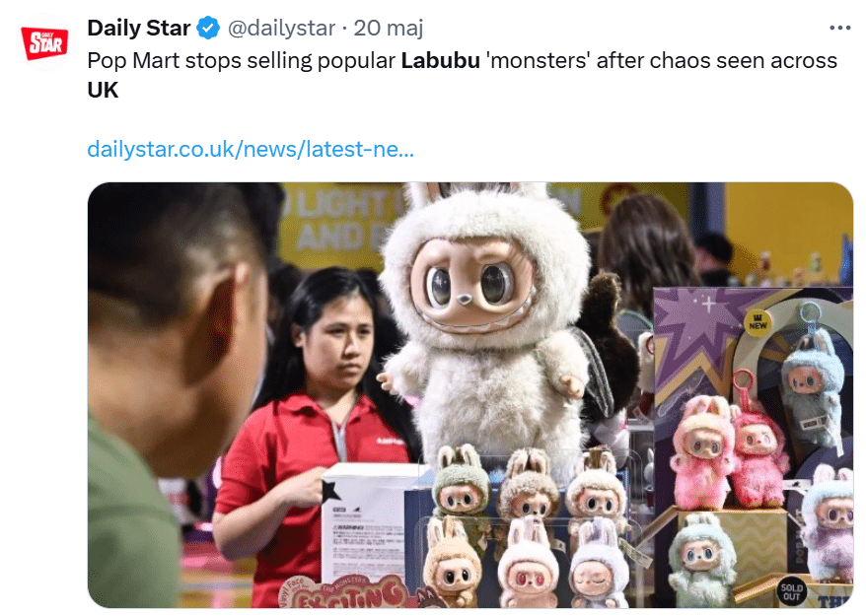The image size is (866, 616).
Task: Open the three-dot more options menu
Action: [840, 28]
